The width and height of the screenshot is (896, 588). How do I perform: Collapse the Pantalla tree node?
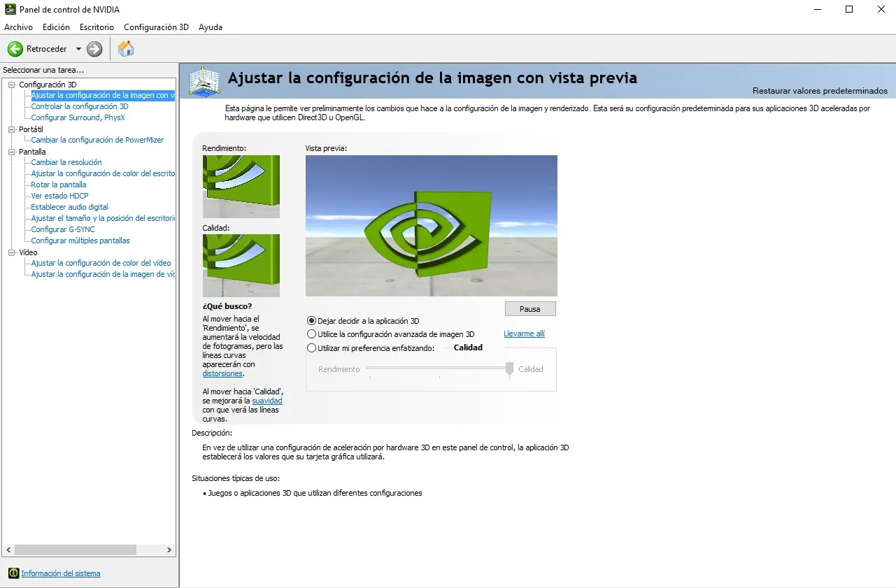click(11, 152)
